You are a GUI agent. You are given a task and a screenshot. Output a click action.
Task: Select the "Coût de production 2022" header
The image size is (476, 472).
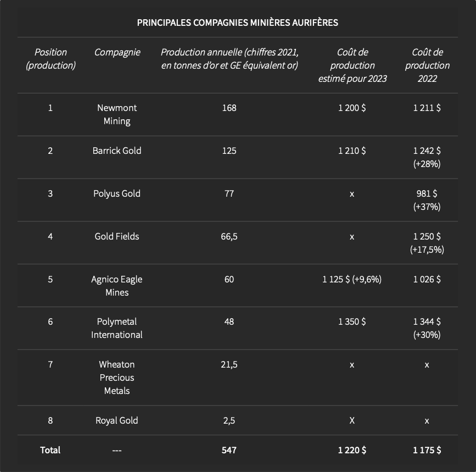click(x=427, y=65)
